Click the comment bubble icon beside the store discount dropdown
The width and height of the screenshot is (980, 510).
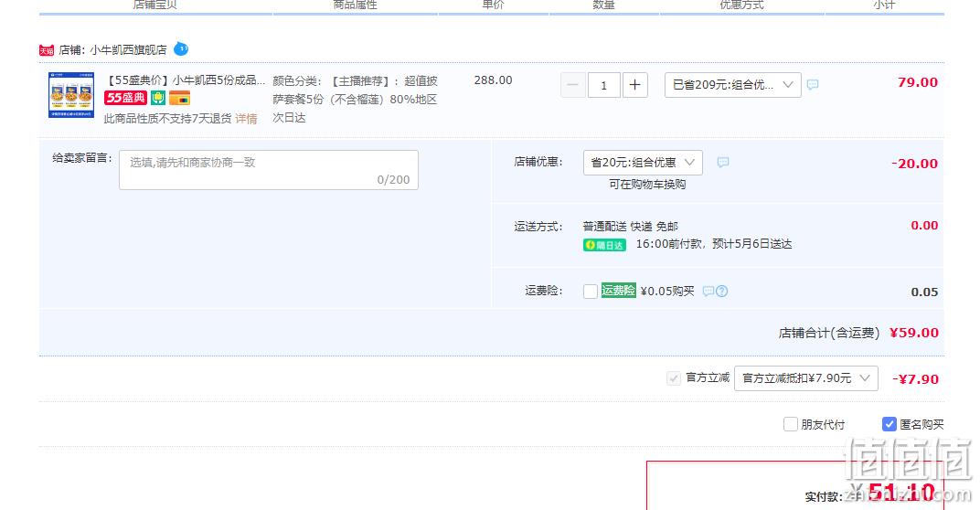coord(723,163)
